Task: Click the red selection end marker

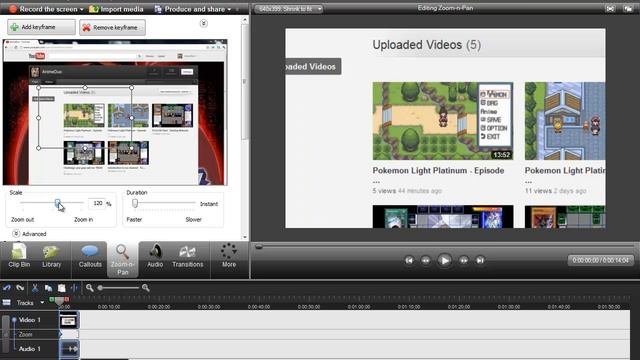Action: coord(67,300)
